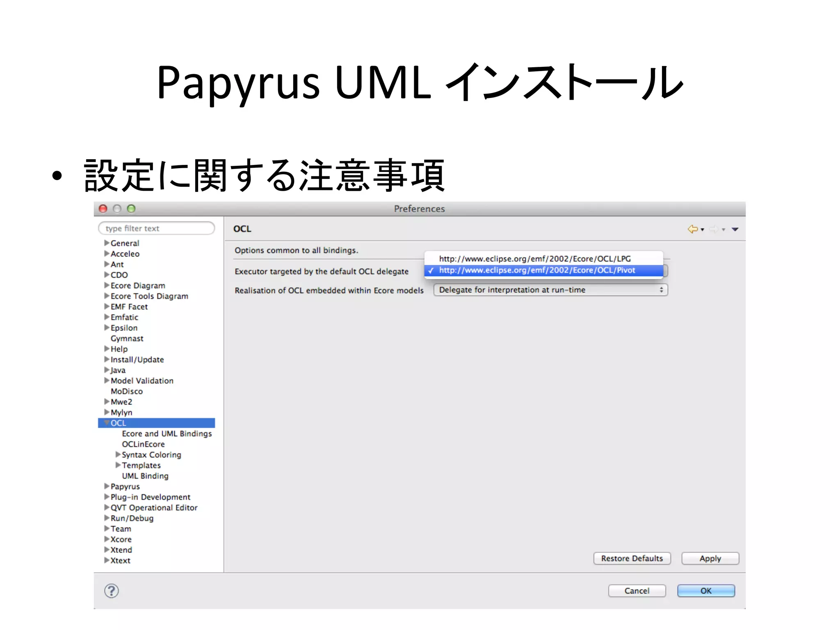
Task: Select Emfatic in the preferences tree
Action: click(124, 317)
